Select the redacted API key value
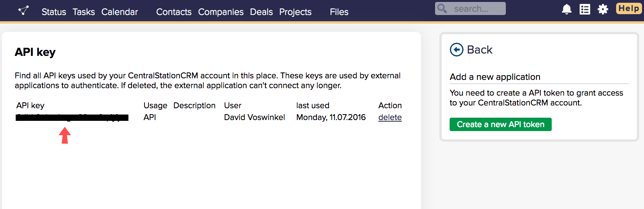Screen dimensions: 644x209 pyautogui.click(x=72, y=117)
